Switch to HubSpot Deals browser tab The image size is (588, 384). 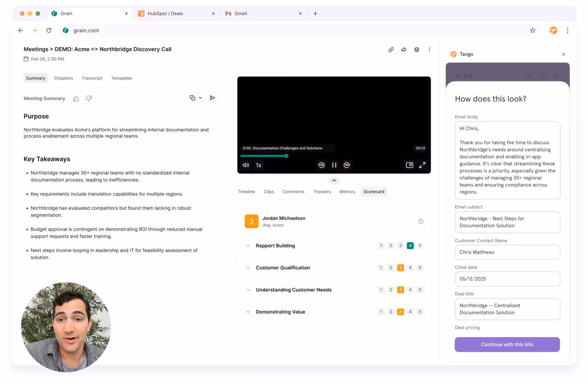click(177, 13)
